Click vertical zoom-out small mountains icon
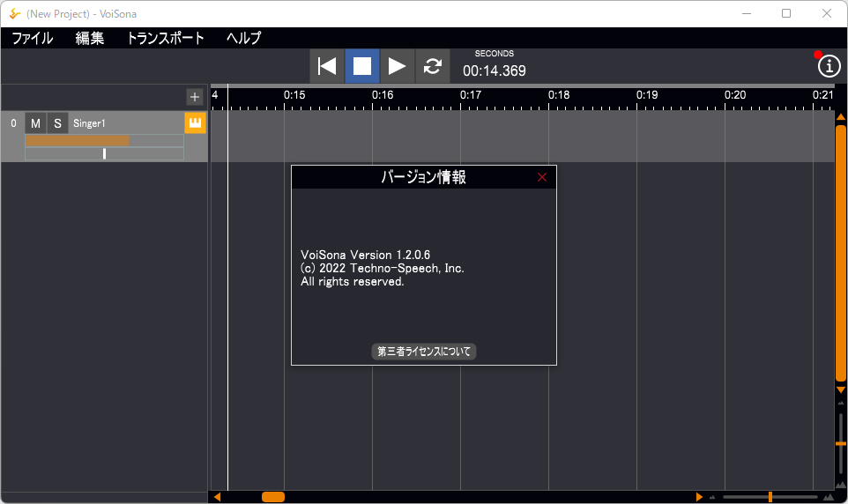This screenshot has width=848, height=504. point(840,403)
